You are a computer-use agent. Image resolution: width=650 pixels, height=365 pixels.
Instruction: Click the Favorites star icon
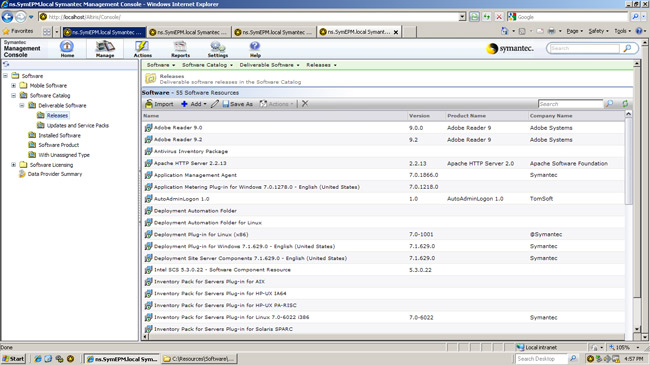[x=6, y=31]
